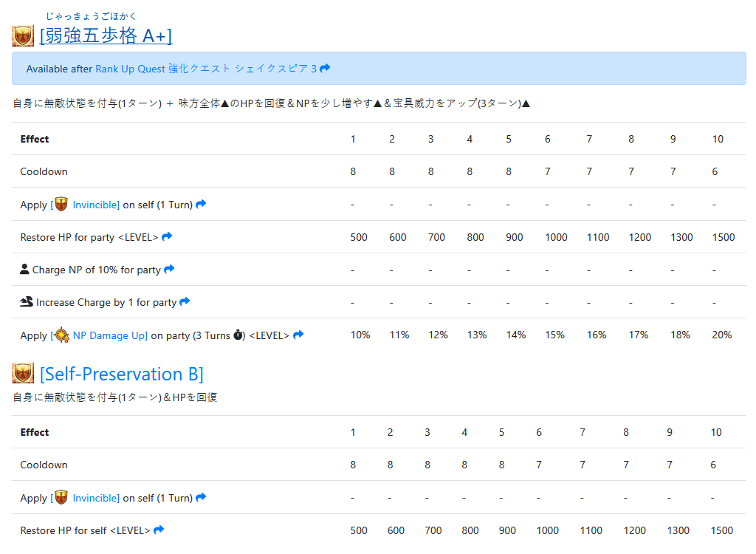Click the 13% NP Damage Up value
Image resolution: width=756 pixels, height=554 pixels.
point(477,335)
